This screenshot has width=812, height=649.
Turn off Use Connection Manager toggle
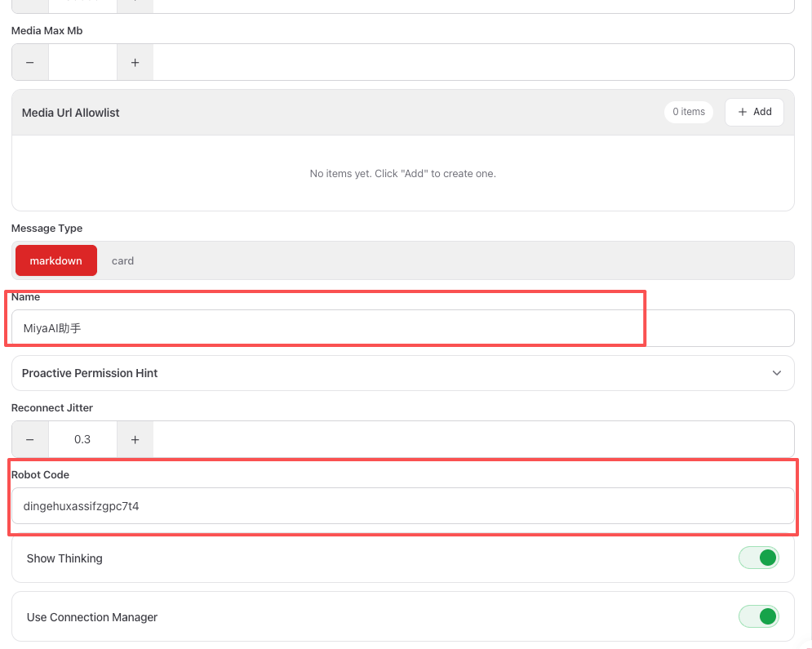coord(759,616)
